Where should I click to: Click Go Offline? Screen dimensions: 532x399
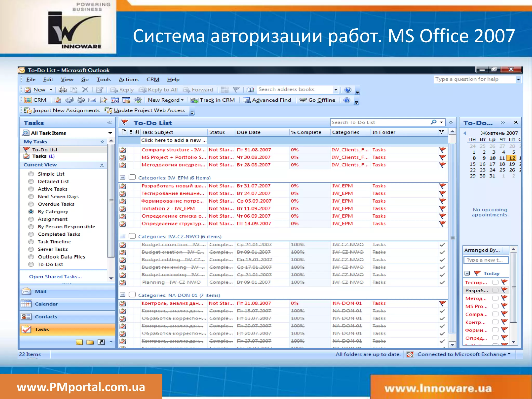317,100
